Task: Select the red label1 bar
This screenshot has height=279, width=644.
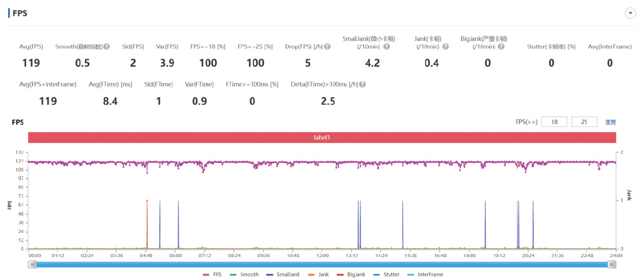Action: (x=322, y=137)
